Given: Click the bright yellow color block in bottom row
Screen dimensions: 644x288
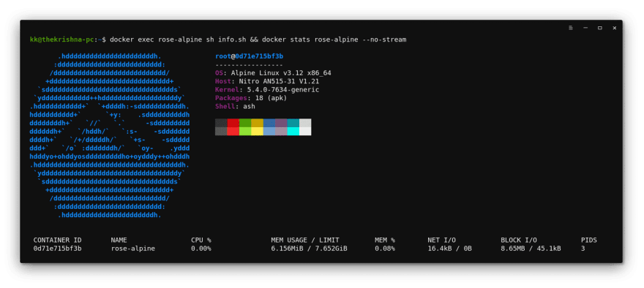Looking at the screenshot, I should tap(257, 132).
